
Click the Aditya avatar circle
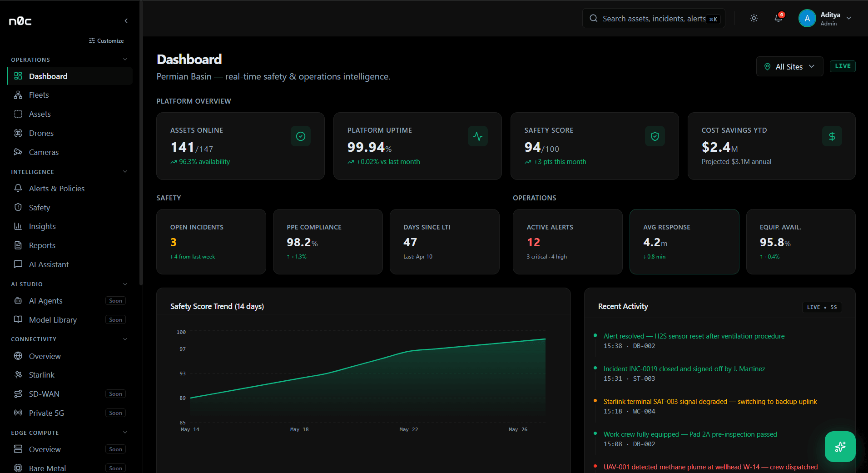pyautogui.click(x=807, y=18)
